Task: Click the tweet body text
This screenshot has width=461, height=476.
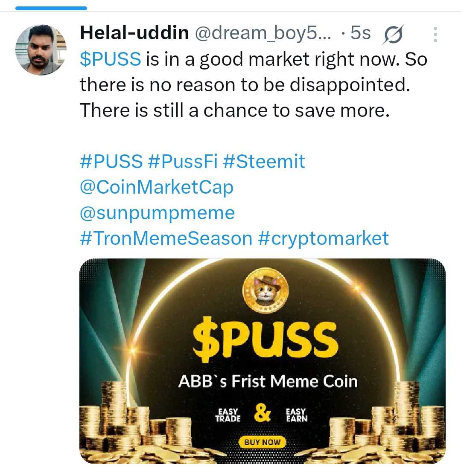Action: (254, 84)
